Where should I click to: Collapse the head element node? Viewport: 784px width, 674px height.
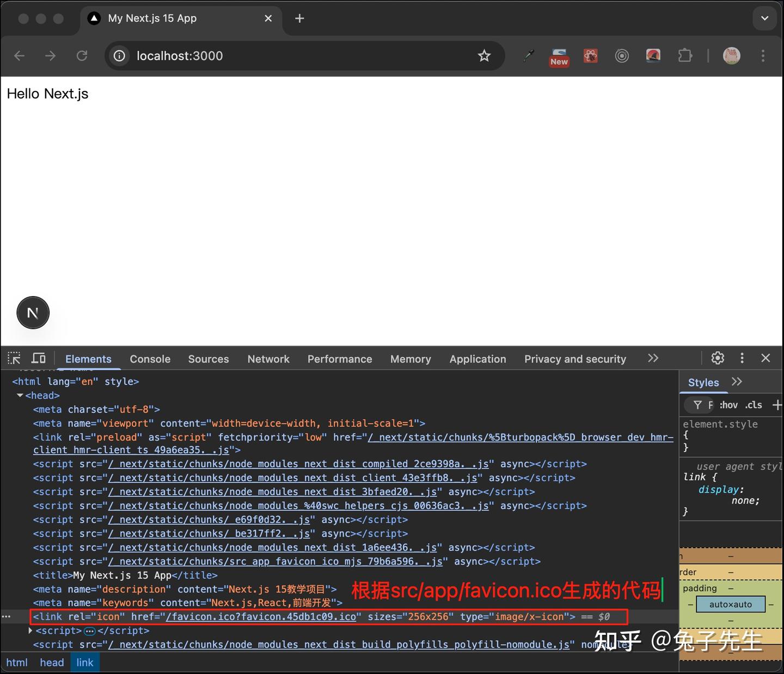point(20,395)
